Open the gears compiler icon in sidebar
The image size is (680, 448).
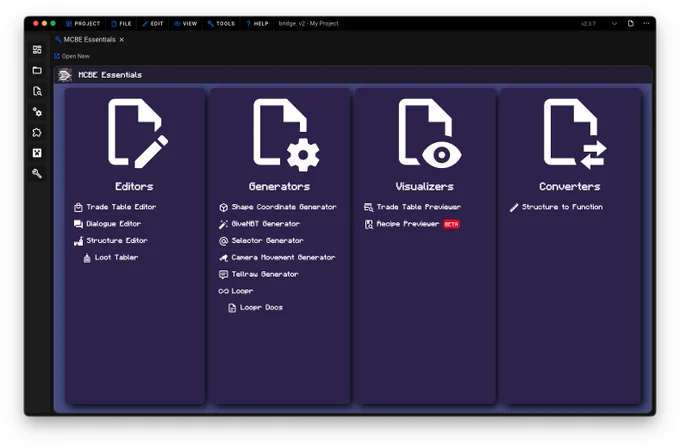[37, 112]
